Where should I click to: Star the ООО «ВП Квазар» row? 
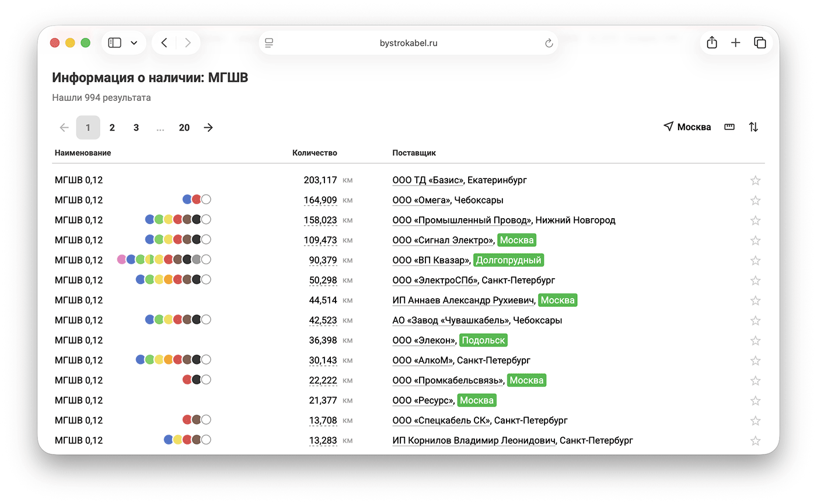pos(755,260)
